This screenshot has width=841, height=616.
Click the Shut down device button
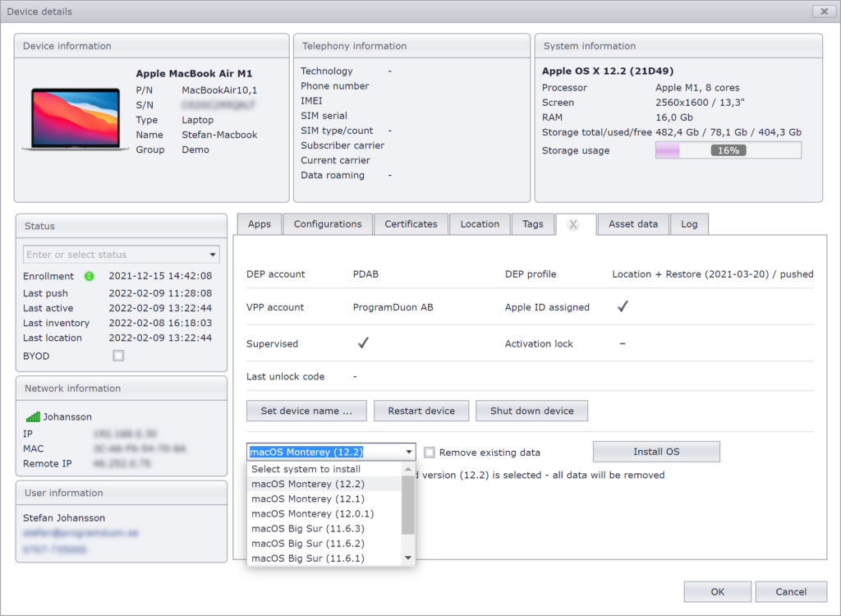(x=532, y=411)
